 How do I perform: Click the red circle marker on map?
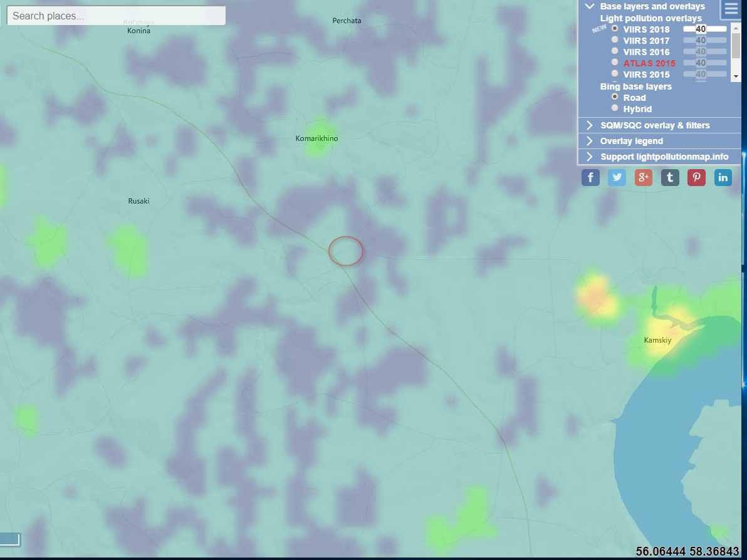pos(346,251)
